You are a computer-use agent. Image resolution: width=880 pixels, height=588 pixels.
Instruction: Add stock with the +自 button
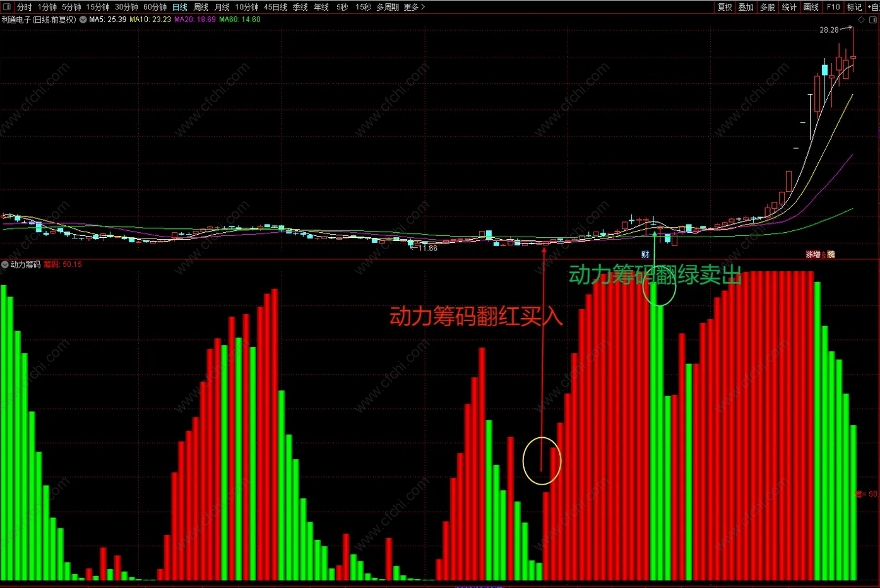point(874,7)
